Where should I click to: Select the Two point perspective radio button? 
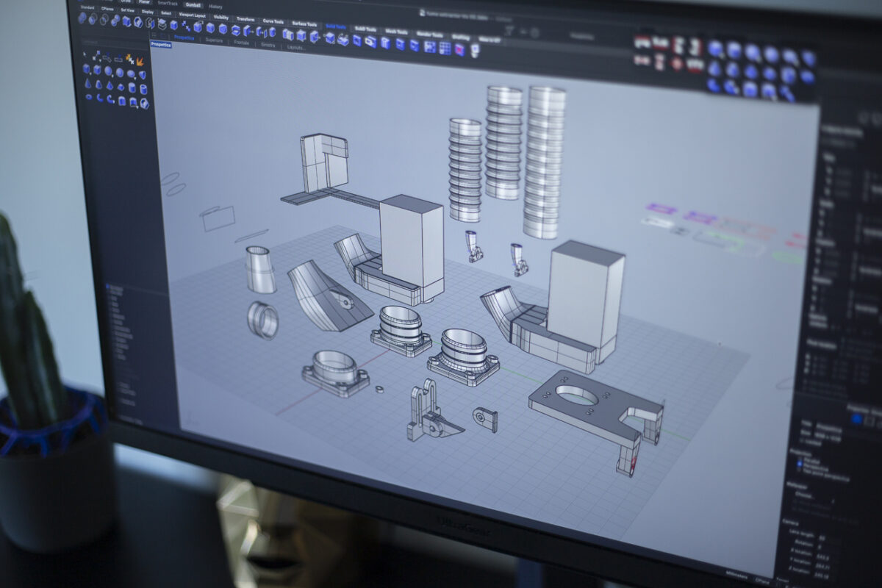click(x=798, y=470)
